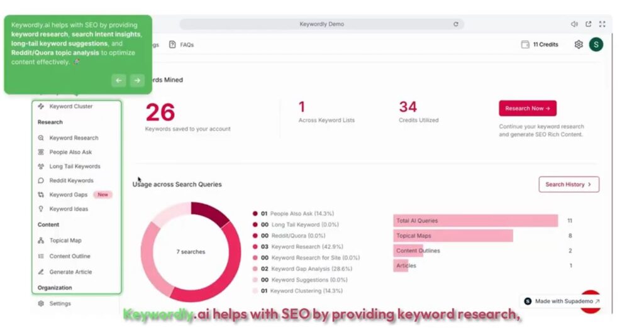644x328 pixels.
Task: Click the '7 searches' donut center
Action: coord(191,251)
